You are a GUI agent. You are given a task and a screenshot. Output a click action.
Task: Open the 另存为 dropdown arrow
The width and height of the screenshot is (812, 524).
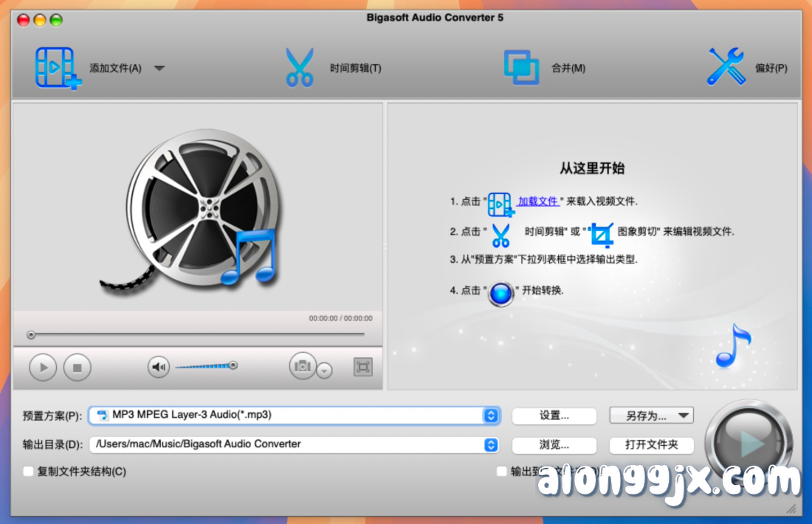coord(683,416)
